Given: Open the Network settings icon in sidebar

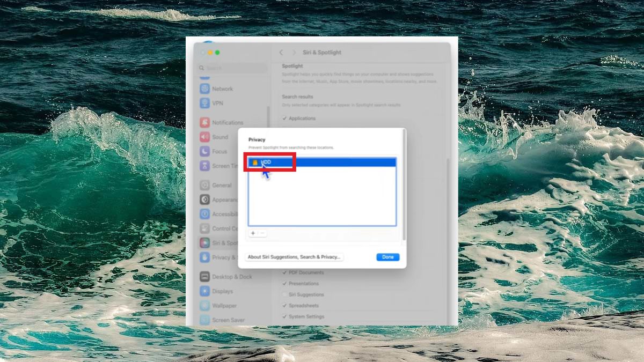Looking at the screenshot, I should click(x=204, y=88).
